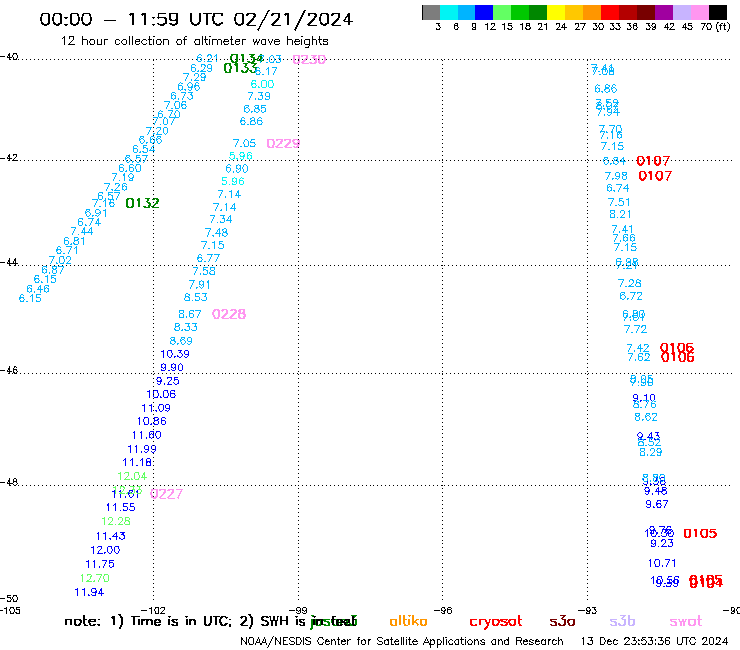
Task: Click the gray 3 ft legend swatch
Action: coord(431,12)
